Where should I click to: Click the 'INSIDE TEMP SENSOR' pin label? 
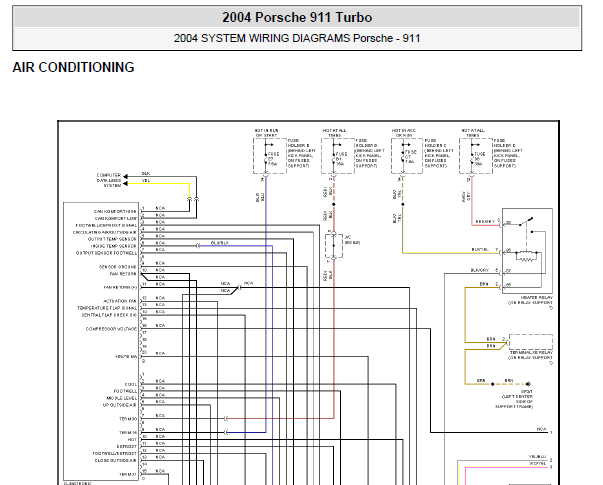click(x=113, y=246)
